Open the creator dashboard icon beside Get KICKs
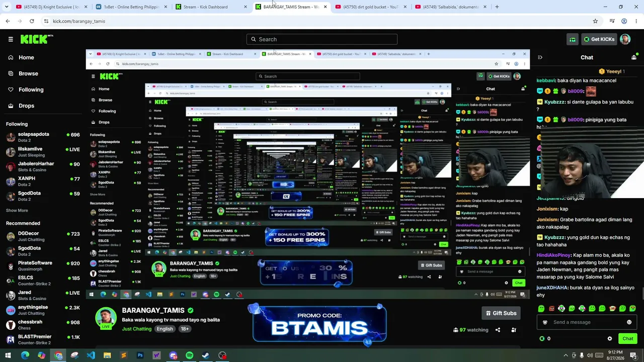Image resolution: width=644 pixels, height=362 pixels. coord(572,39)
